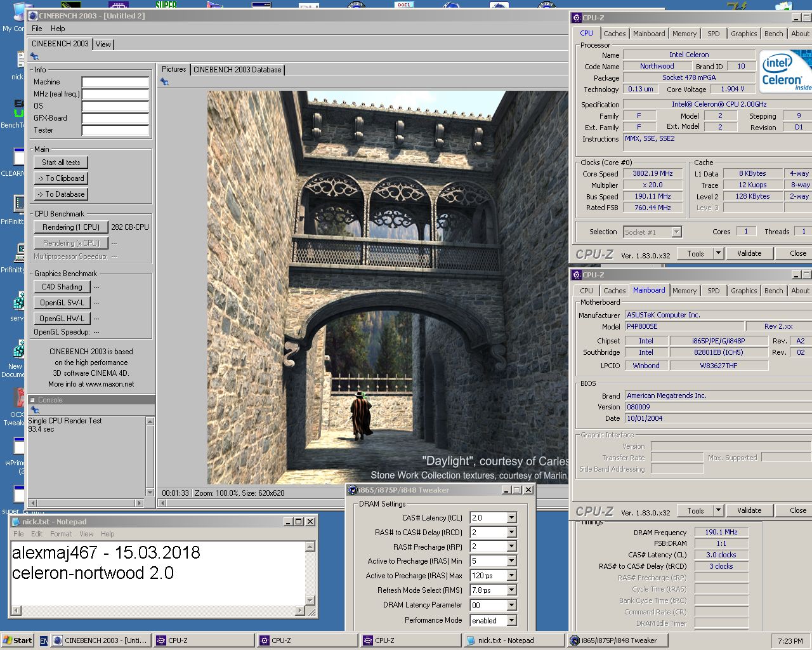Switch to the View tab in CINEBENCH
812x650 pixels.
tap(103, 44)
